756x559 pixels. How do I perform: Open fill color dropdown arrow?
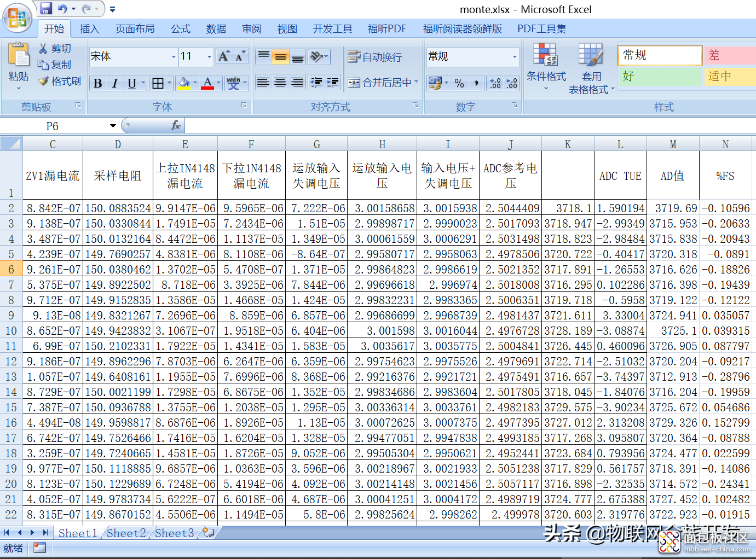pyautogui.click(x=194, y=83)
